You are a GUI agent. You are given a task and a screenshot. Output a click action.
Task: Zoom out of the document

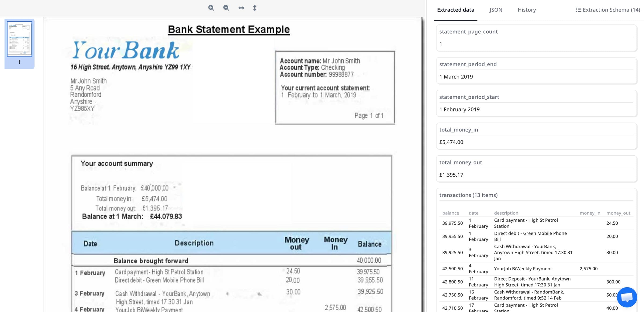coord(226,8)
